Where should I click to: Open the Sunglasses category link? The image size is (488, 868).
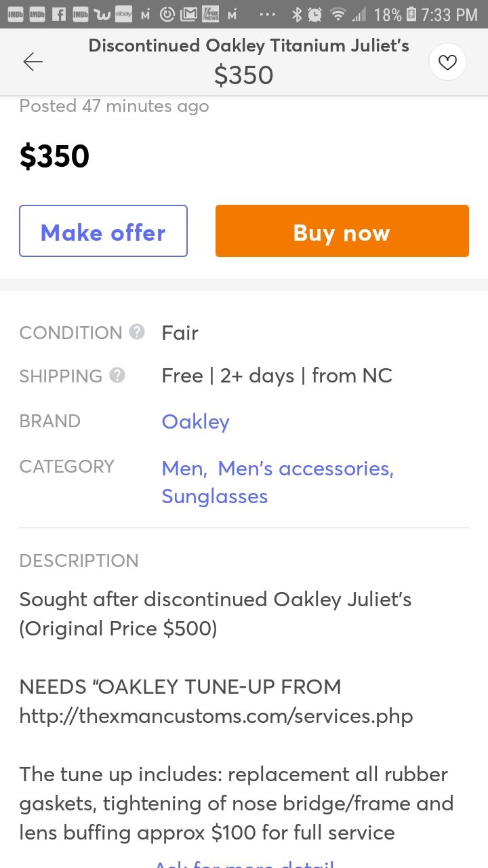pyautogui.click(x=214, y=496)
